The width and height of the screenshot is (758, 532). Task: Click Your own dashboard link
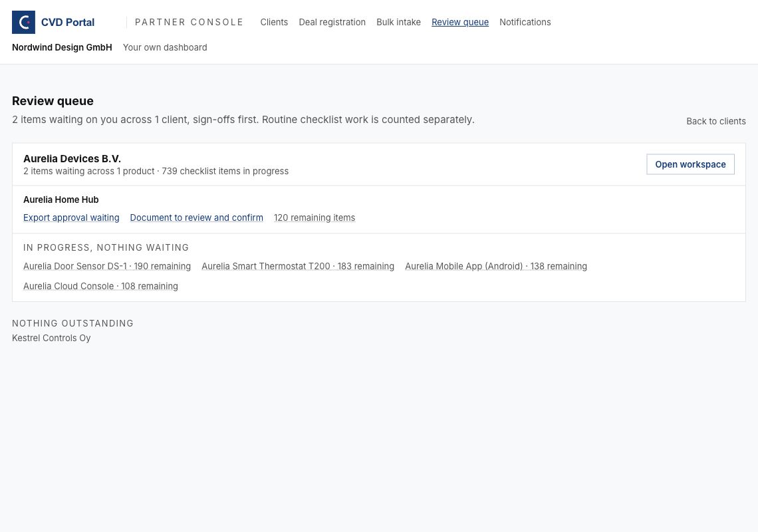point(165,47)
